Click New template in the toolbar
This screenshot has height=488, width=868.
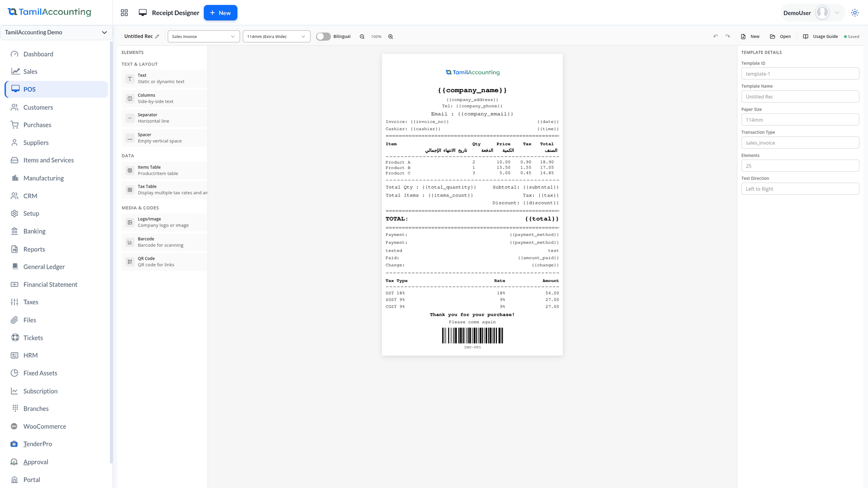pos(750,37)
